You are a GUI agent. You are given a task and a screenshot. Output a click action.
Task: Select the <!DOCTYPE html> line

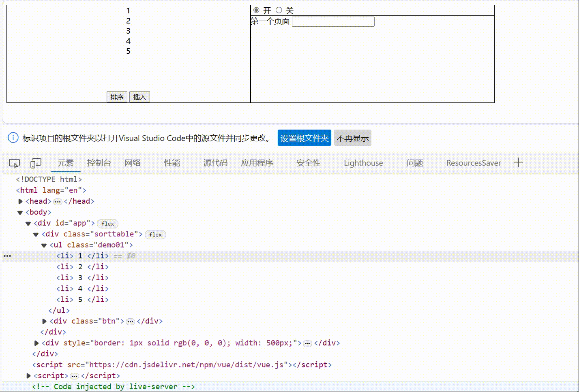click(49, 179)
